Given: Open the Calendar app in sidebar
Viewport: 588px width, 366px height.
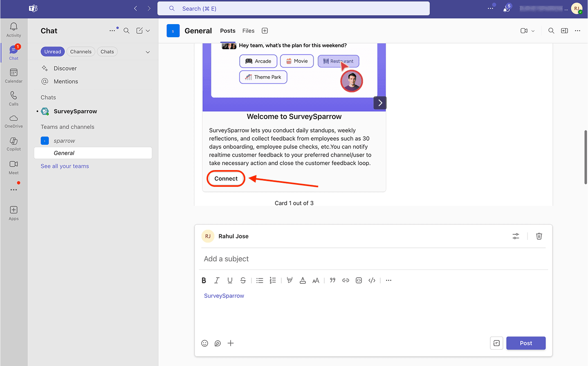Looking at the screenshot, I should [x=13, y=75].
